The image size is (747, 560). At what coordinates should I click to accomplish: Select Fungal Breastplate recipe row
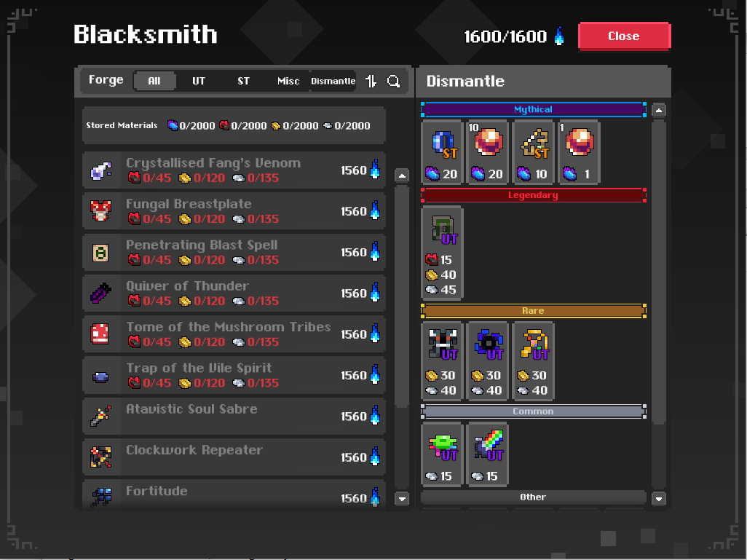pyautogui.click(x=234, y=211)
